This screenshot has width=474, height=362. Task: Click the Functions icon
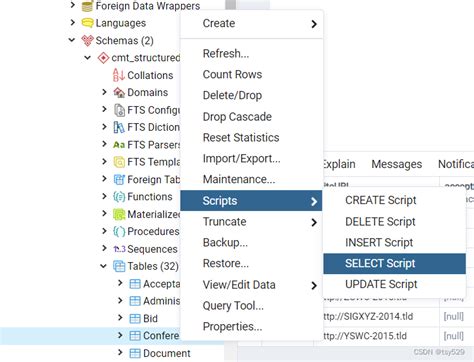click(x=119, y=197)
